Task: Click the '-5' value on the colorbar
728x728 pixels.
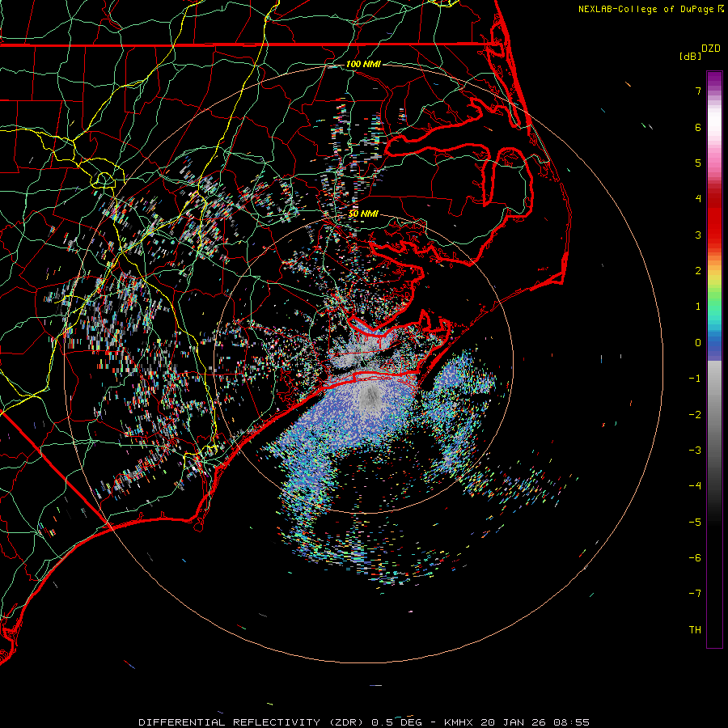Action: point(695,523)
